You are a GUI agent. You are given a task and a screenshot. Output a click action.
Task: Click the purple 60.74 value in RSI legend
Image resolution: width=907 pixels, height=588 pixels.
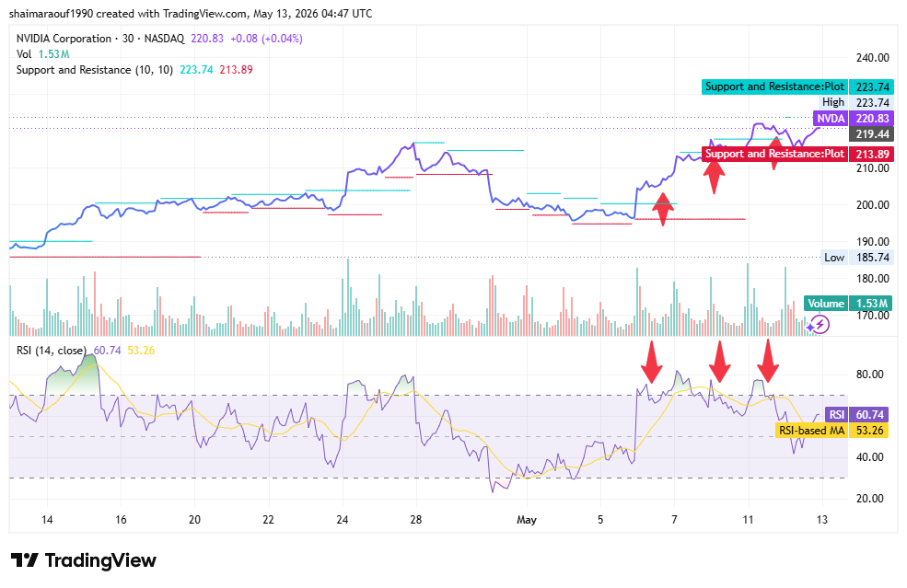point(107,351)
